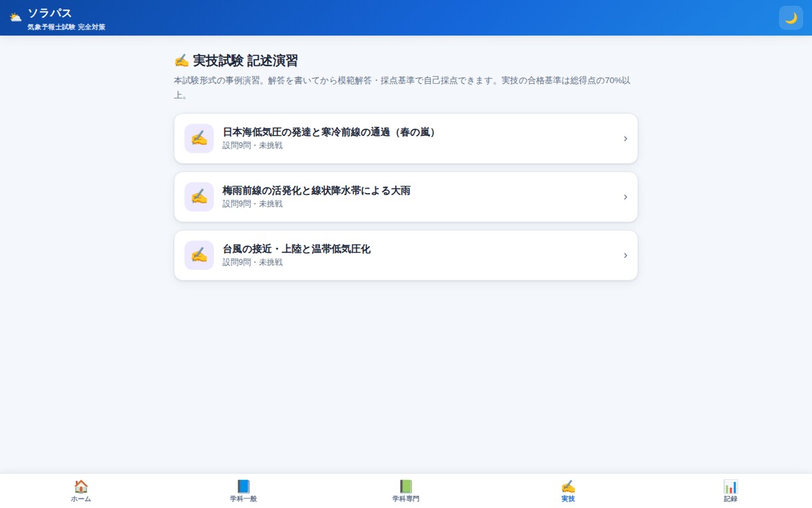Click the ソラパス cloud logo icon

pyautogui.click(x=15, y=17)
